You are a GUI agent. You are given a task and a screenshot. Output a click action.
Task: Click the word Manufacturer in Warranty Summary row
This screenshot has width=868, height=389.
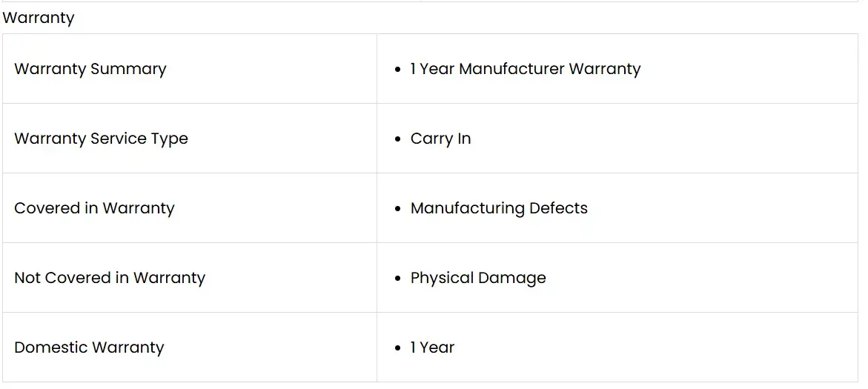[511, 69]
